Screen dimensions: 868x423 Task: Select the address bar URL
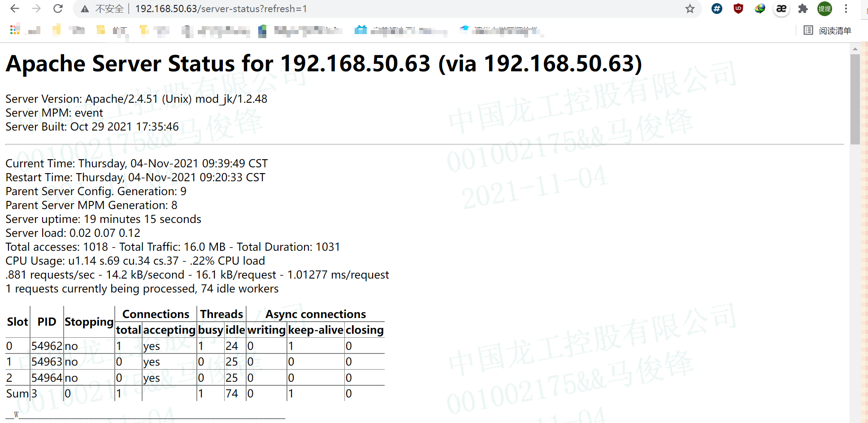coord(221,9)
